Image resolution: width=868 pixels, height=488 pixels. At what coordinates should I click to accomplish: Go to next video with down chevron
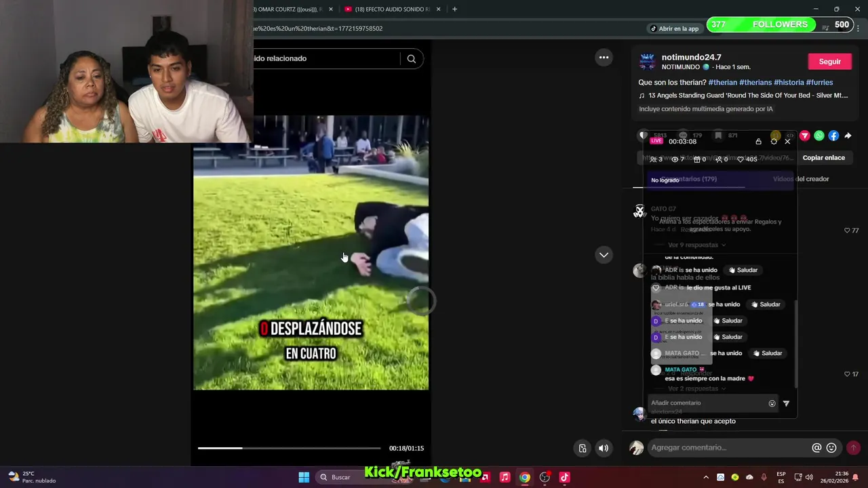coord(604,255)
